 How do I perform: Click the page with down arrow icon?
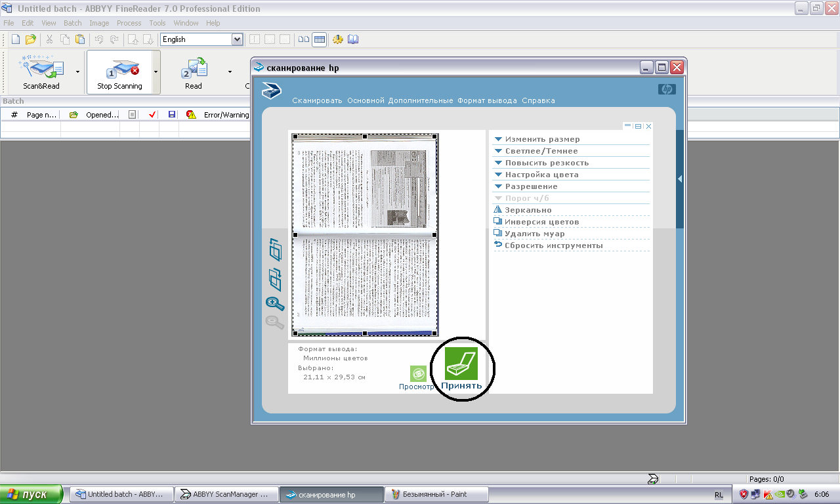tap(148, 39)
